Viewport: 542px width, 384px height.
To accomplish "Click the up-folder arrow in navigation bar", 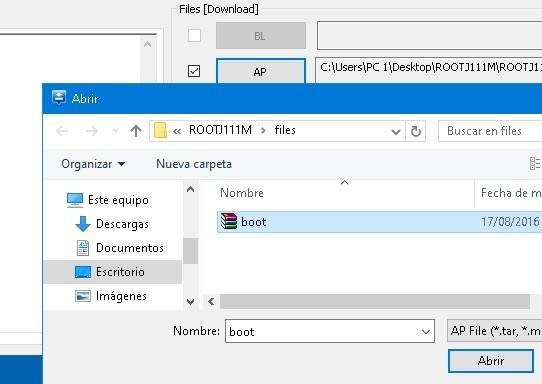I will pos(136,131).
